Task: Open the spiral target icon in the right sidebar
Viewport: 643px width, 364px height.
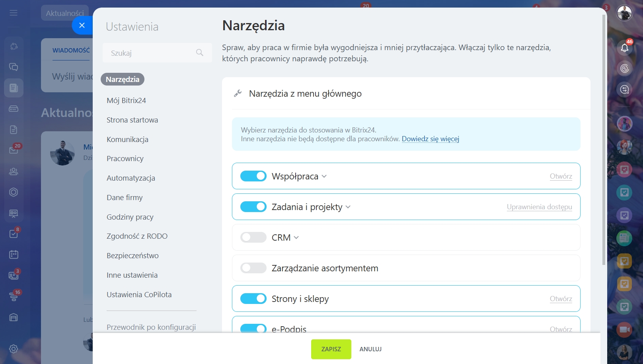Action: click(625, 68)
